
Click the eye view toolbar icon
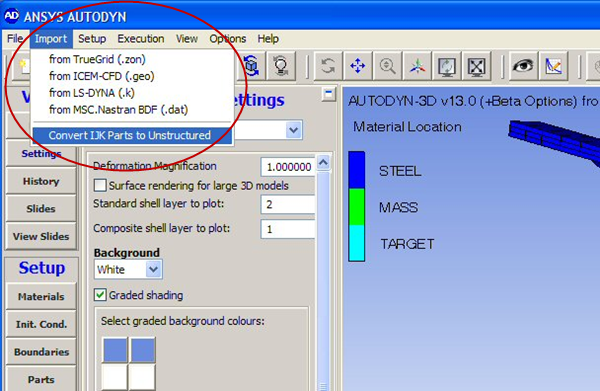tap(523, 66)
